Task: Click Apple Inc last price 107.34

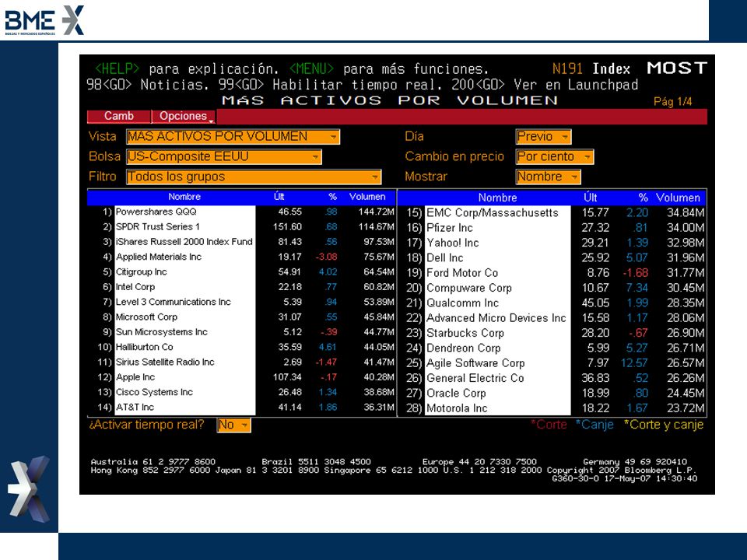Action: [x=287, y=377]
